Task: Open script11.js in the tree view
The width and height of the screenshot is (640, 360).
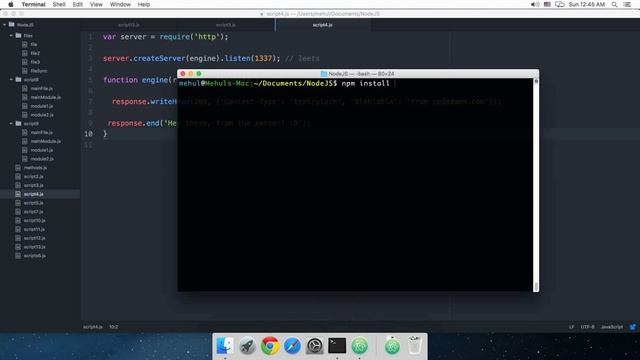Action: point(34,229)
